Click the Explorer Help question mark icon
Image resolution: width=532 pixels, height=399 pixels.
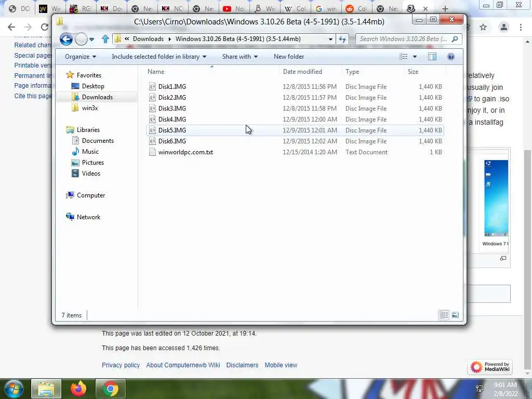tap(451, 57)
